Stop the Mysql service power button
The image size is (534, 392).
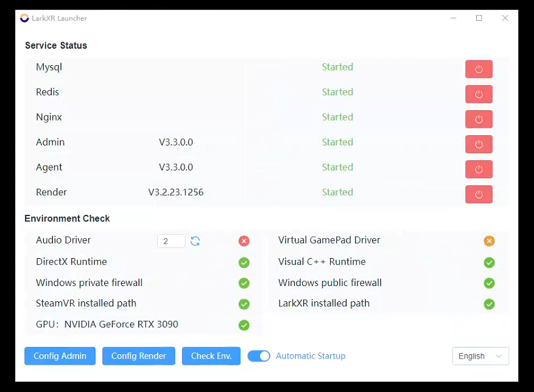[x=479, y=69]
